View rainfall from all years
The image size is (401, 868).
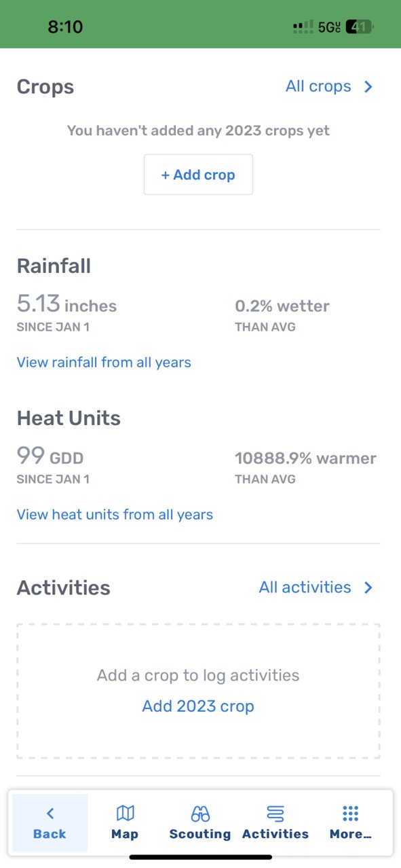104,362
